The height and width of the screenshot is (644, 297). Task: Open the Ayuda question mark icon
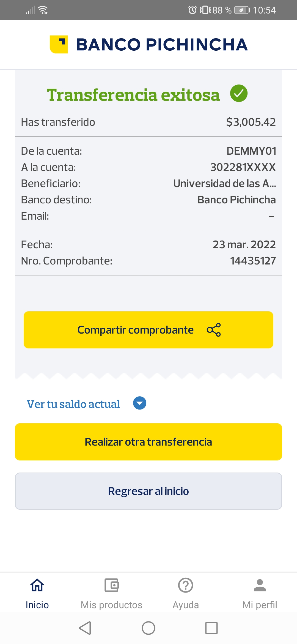(186, 585)
